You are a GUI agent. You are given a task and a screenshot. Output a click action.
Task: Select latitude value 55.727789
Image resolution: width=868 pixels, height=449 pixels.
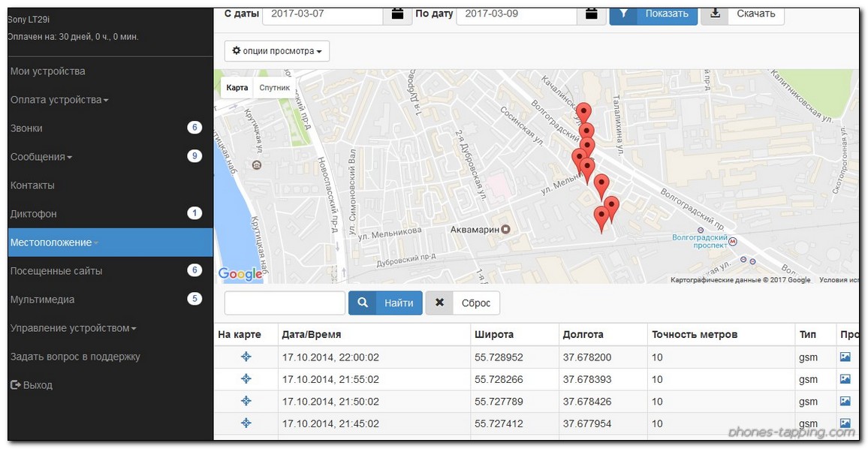(499, 402)
